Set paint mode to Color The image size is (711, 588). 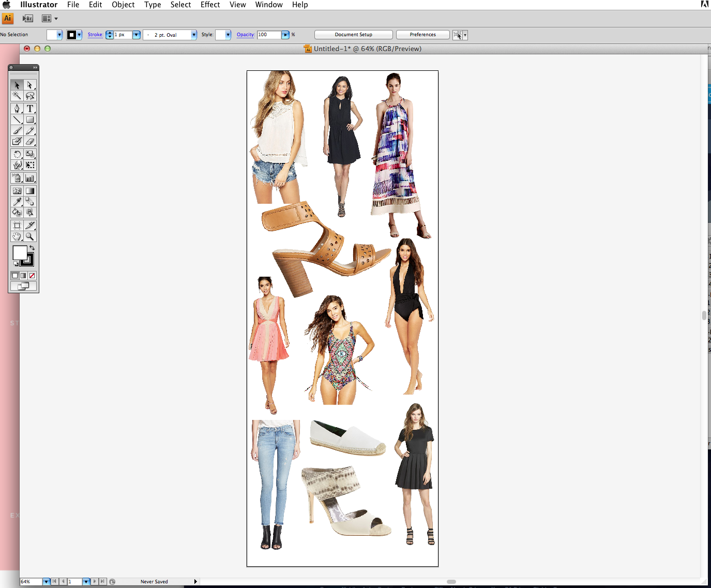tap(15, 276)
